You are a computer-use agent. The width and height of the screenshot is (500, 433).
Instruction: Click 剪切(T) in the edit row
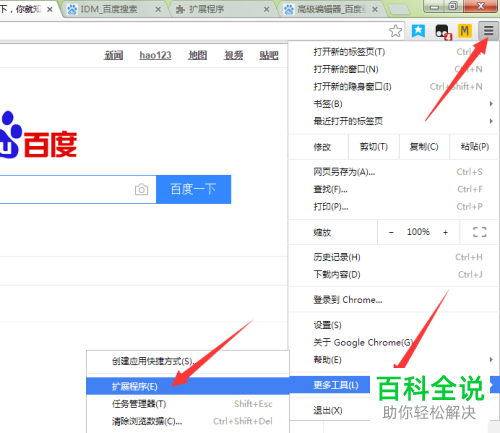pos(374,147)
